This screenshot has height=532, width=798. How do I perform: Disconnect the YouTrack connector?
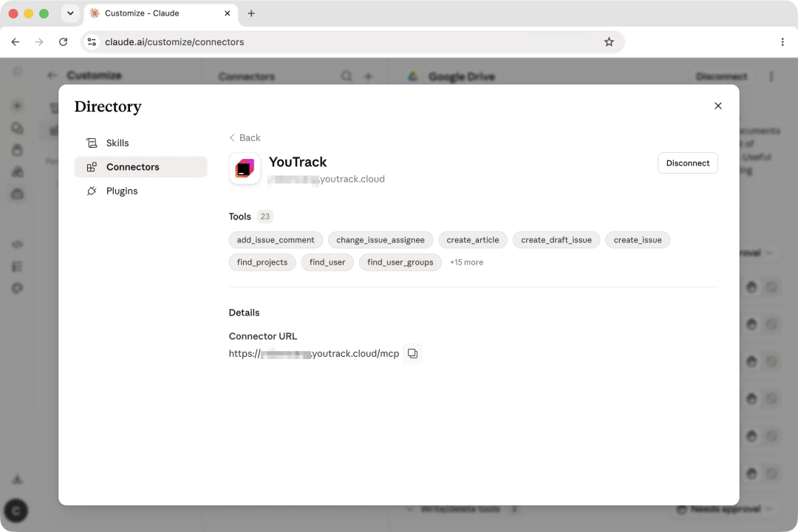tap(688, 163)
